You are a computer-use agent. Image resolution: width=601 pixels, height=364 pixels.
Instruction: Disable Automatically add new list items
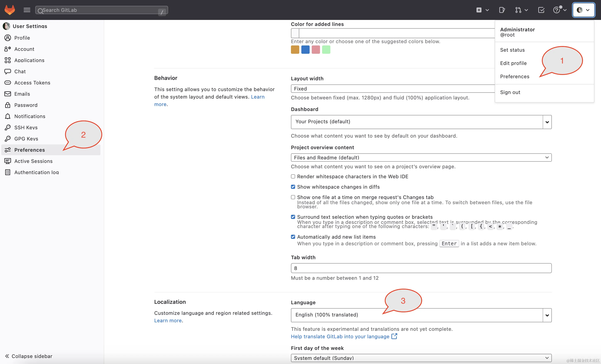tap(293, 237)
